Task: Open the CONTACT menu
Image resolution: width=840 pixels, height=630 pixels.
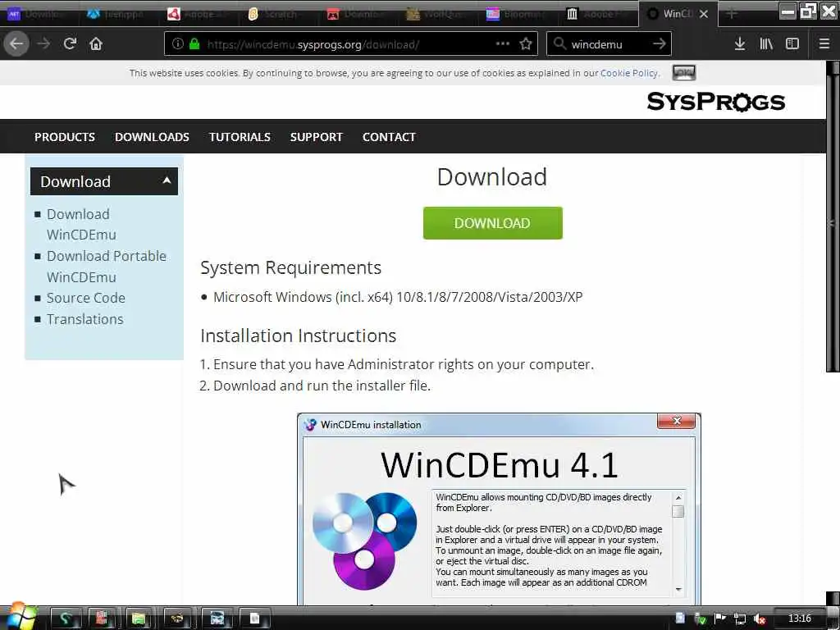Action: click(389, 137)
